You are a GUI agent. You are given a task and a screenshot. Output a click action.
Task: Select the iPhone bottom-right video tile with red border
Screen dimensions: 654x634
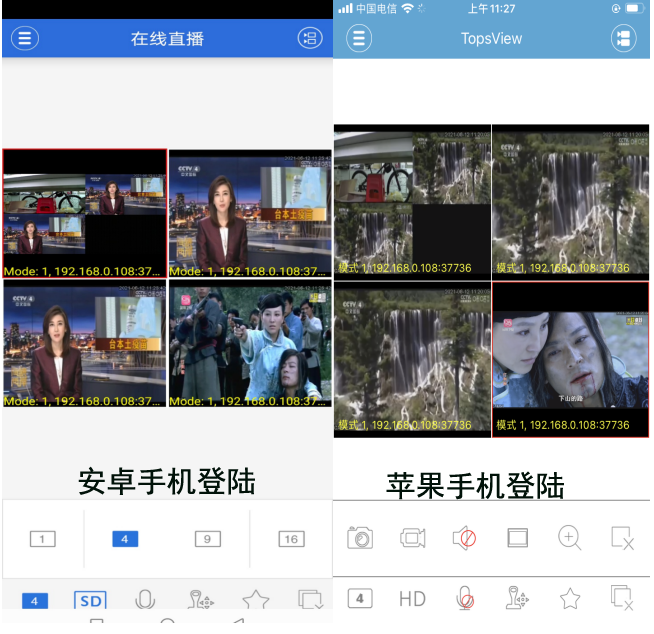570,360
